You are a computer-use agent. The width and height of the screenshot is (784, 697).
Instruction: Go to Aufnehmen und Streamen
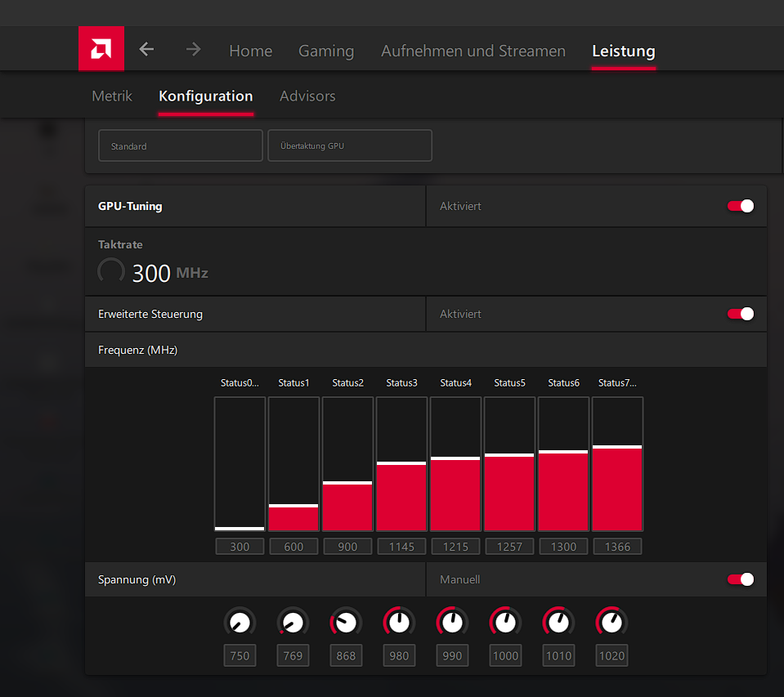pyautogui.click(x=473, y=51)
